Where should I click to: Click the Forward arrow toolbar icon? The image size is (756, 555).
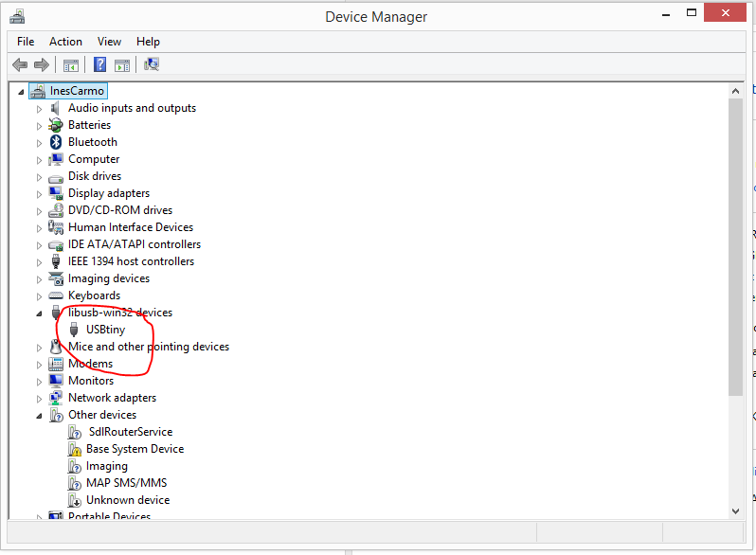42,64
